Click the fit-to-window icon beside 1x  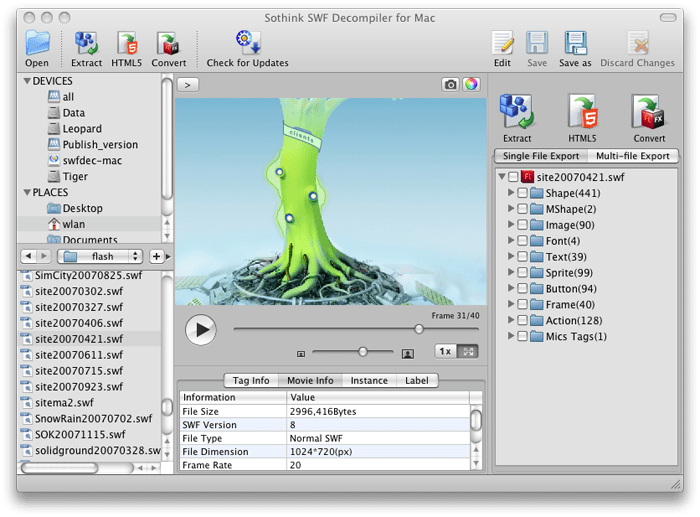(468, 351)
